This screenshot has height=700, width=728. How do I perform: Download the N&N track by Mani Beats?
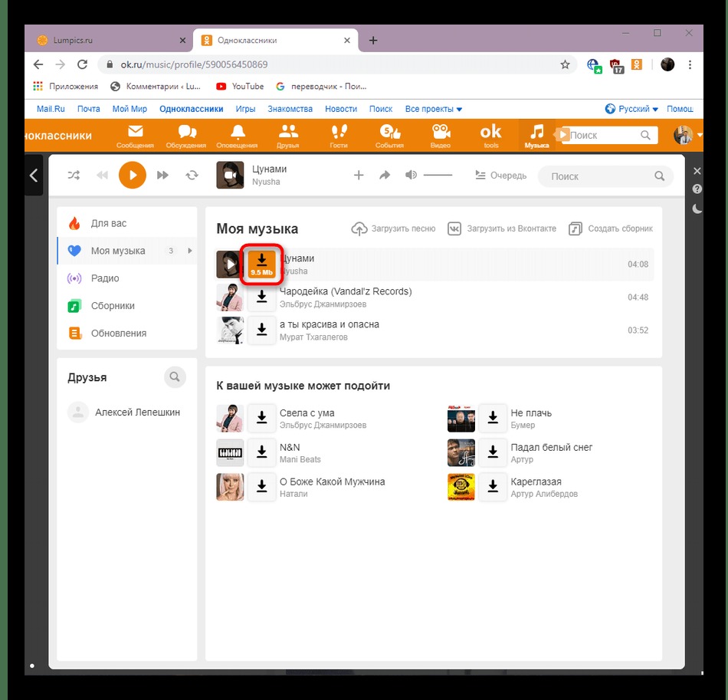click(262, 452)
